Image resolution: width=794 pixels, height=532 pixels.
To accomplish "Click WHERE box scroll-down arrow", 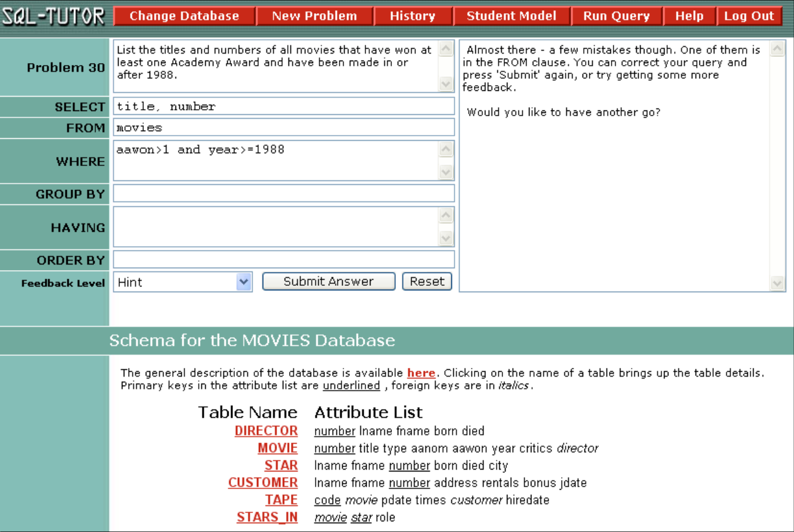I will tap(446, 172).
